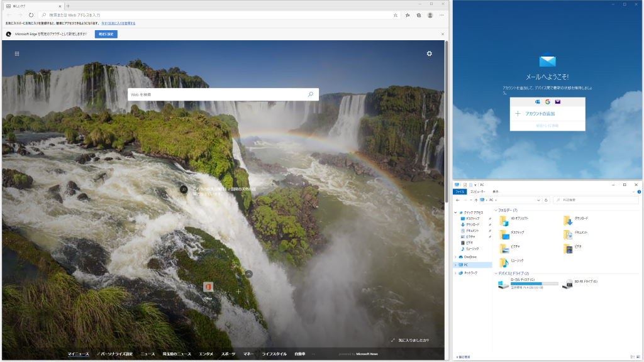Collapse the Folders (7) group

tap(496, 210)
